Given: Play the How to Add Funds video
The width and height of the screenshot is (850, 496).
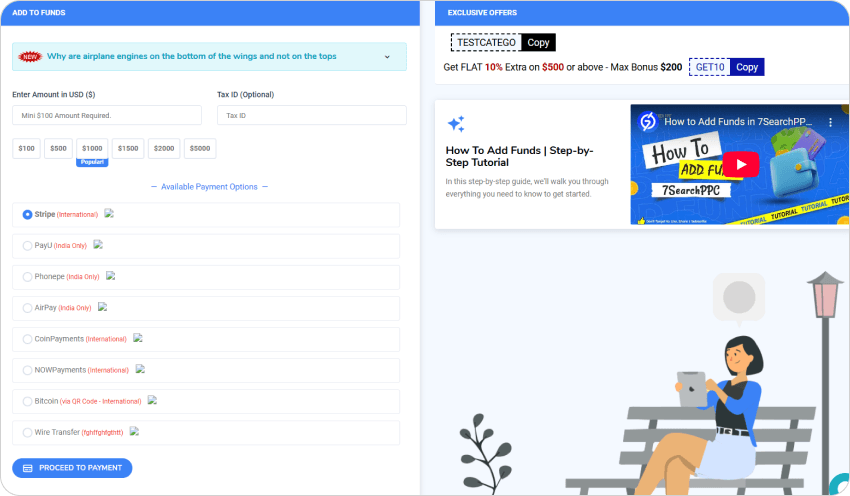Looking at the screenshot, I should coord(740,165).
